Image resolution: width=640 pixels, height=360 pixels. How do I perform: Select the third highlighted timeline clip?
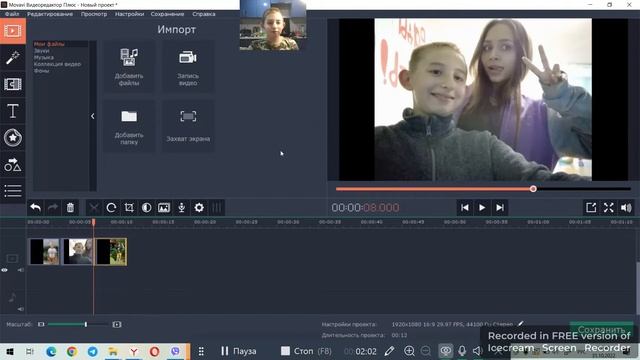tap(111, 252)
